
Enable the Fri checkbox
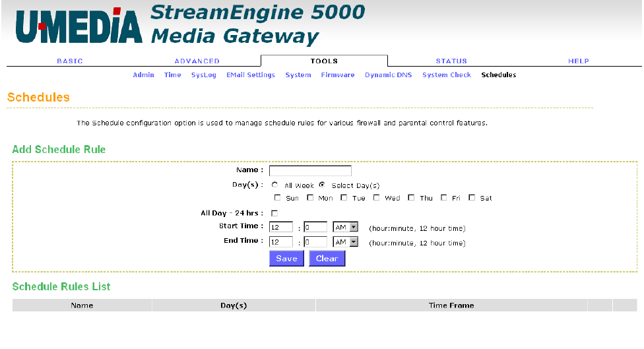coord(443,198)
